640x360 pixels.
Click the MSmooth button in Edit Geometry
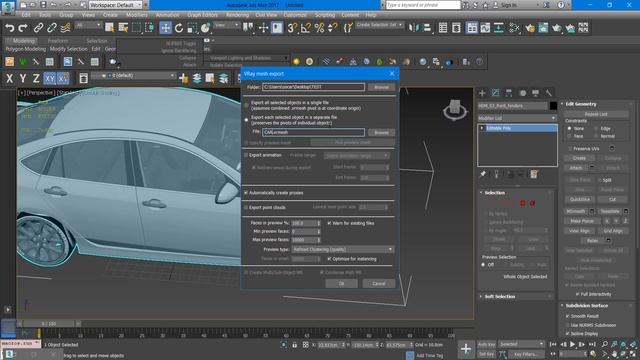(x=576, y=211)
